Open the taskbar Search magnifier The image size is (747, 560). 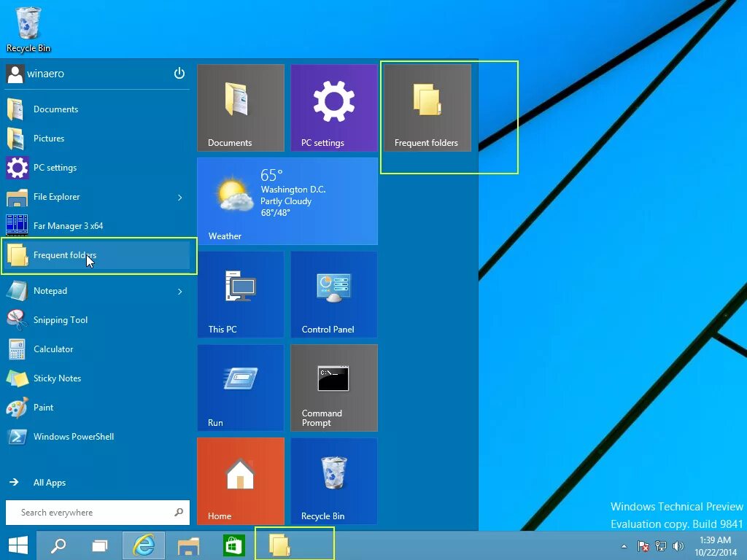(x=58, y=545)
